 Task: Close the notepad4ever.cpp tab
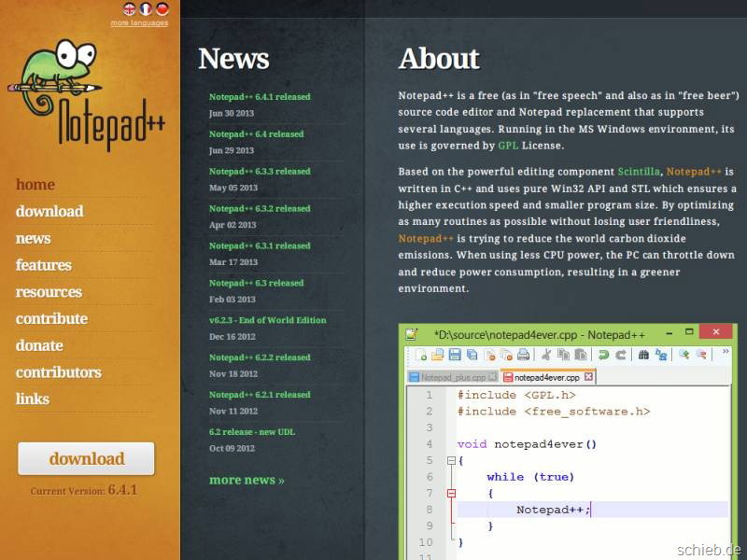click(x=589, y=377)
